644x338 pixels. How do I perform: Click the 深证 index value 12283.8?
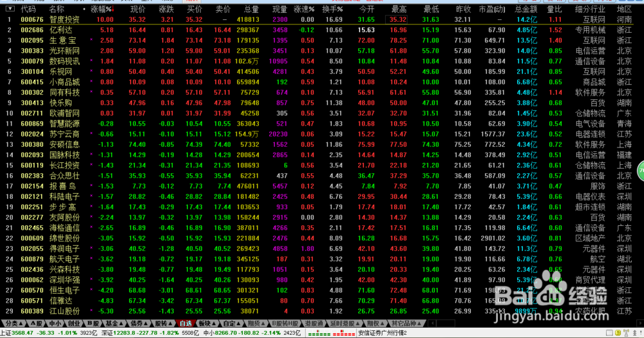pos(124,333)
